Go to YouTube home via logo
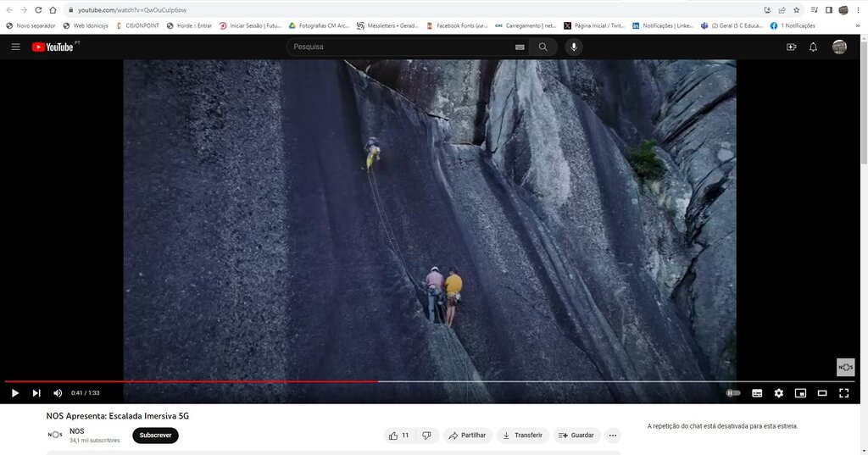Viewport: 868px width, 455px height. point(53,47)
